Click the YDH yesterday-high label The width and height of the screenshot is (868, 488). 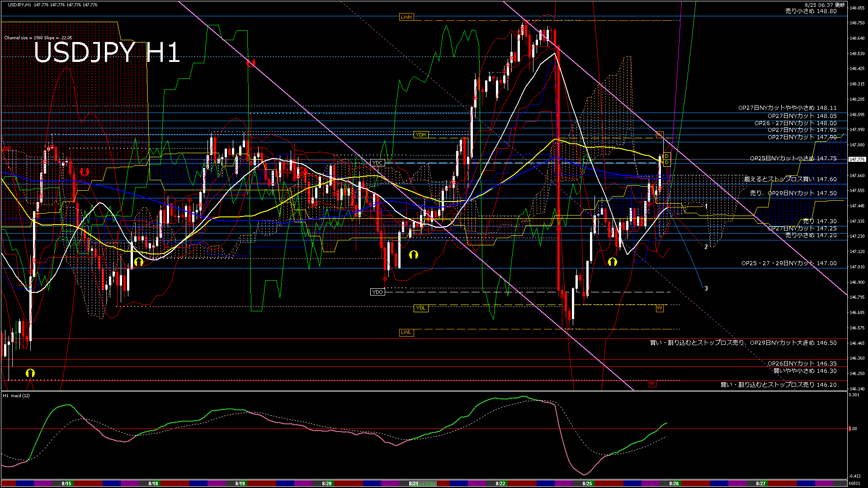click(x=421, y=135)
